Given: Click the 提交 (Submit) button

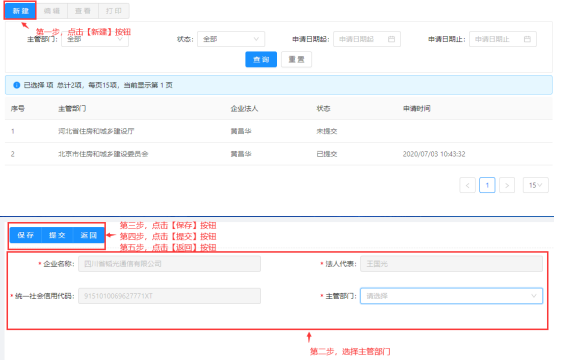Looking at the screenshot, I should 57,235.
